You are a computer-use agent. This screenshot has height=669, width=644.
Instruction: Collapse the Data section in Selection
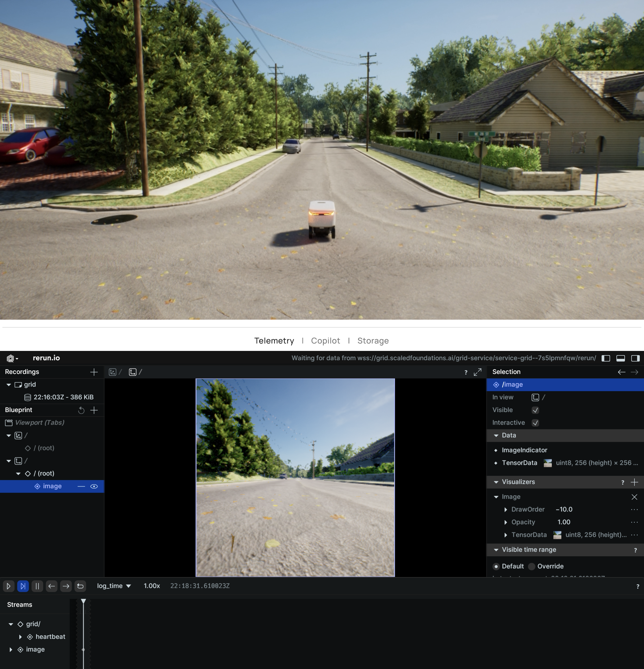[496, 435]
